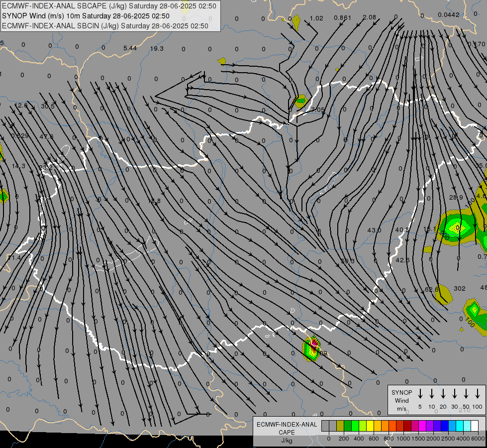
Task: Click the map value 47.6
Action: click(46, 136)
